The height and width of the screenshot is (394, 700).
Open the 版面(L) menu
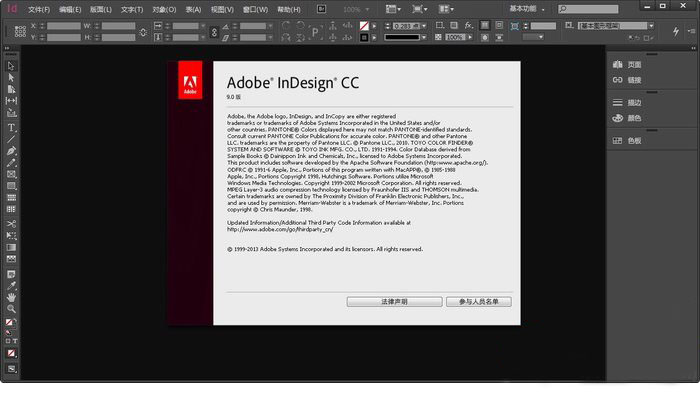[x=101, y=9]
